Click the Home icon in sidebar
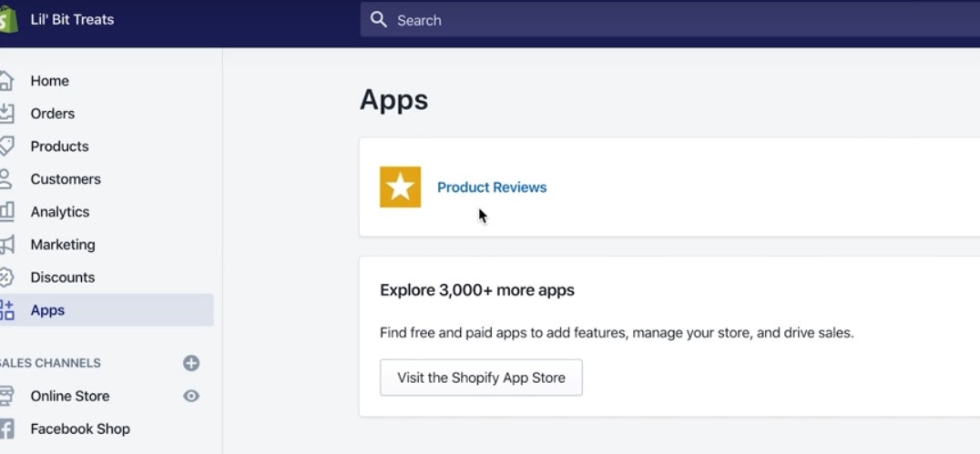980x454 pixels. (5, 81)
